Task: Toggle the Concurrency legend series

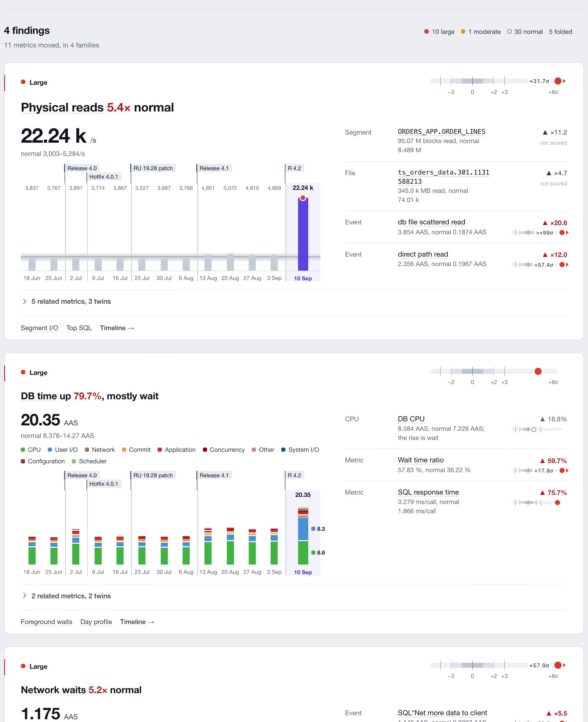Action: tap(224, 449)
